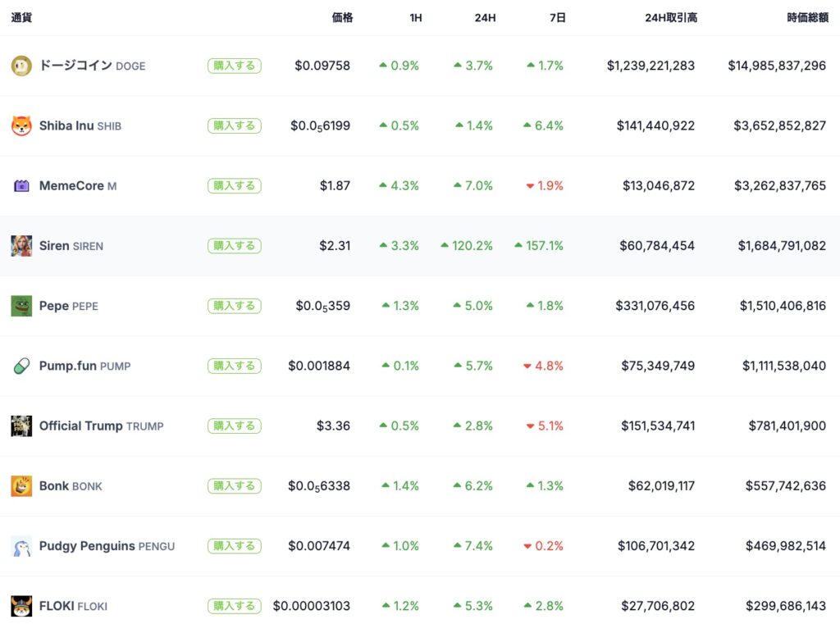Sort coins by 7日 change header

[x=557, y=17]
